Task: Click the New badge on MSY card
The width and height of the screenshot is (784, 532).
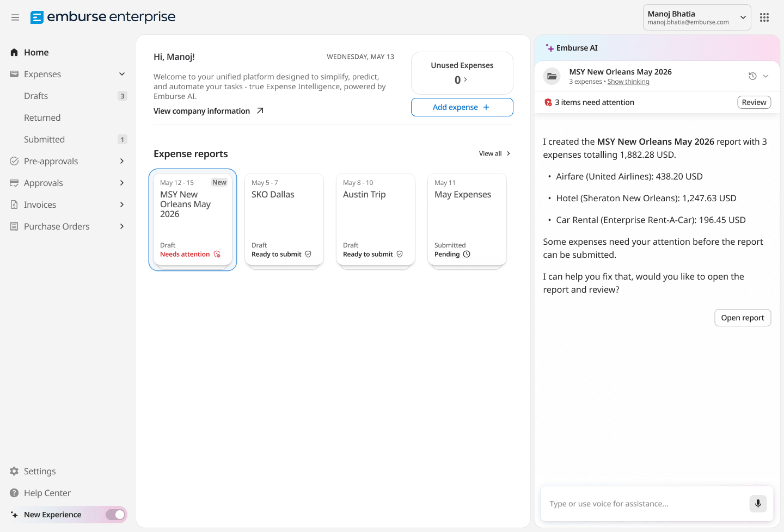Action: [219, 183]
